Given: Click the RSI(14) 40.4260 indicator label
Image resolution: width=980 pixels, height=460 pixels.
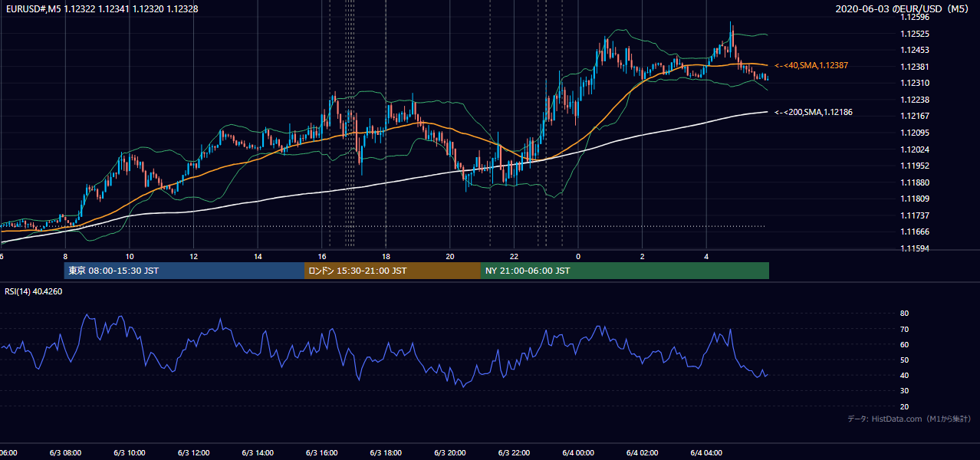Looking at the screenshot, I should click(34, 291).
